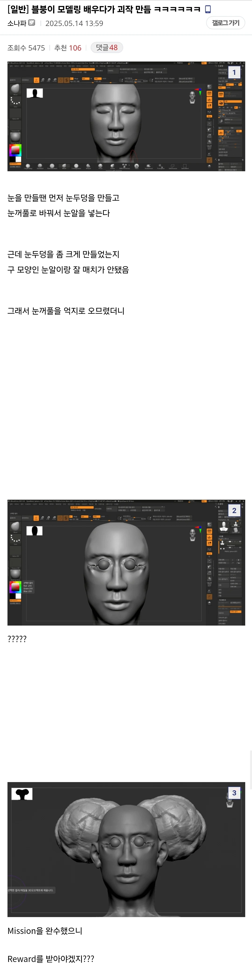Click the ????? caption text
This screenshot has height=980, width=252.
(17, 639)
